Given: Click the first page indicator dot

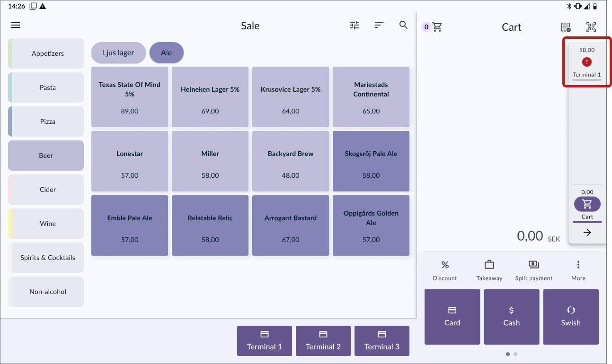Looking at the screenshot, I should (508, 354).
